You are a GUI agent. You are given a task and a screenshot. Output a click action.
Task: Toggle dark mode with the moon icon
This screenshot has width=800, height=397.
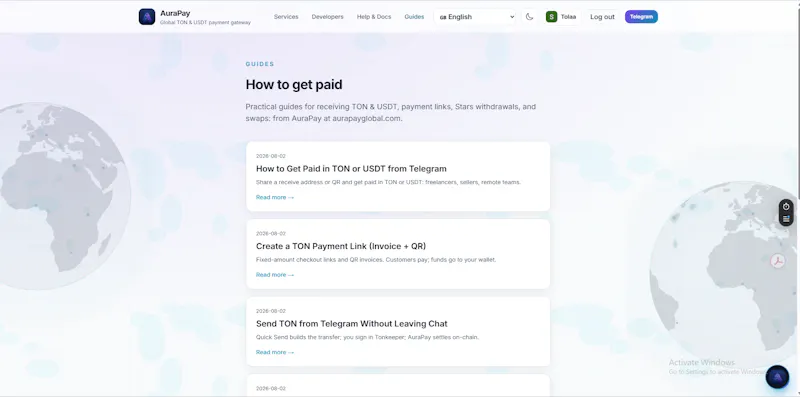[530, 17]
